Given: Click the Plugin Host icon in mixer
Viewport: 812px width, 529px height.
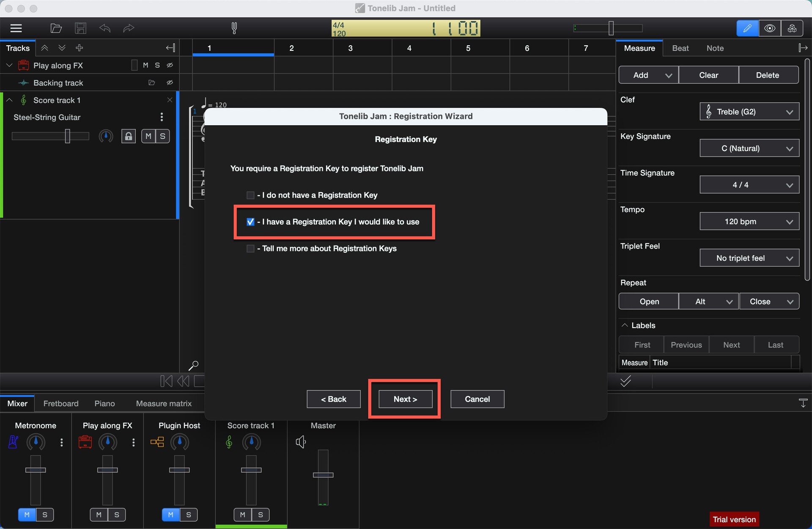Looking at the screenshot, I should tap(157, 442).
